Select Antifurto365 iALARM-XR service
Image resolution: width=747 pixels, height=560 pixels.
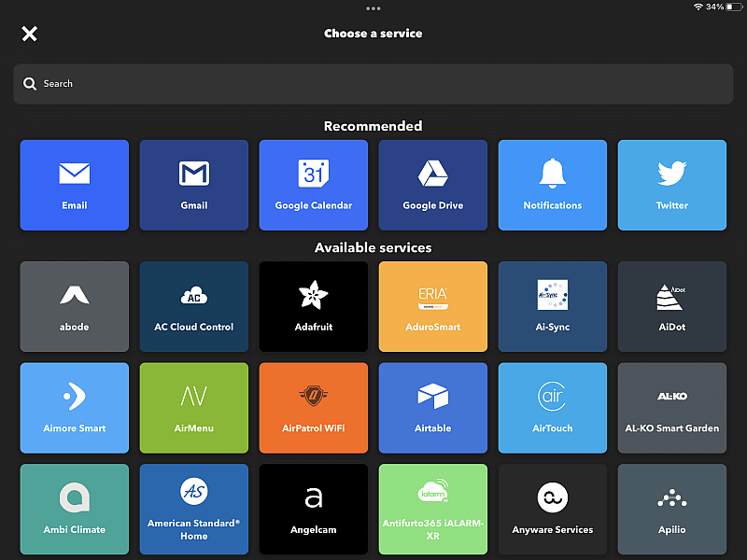tap(433, 510)
